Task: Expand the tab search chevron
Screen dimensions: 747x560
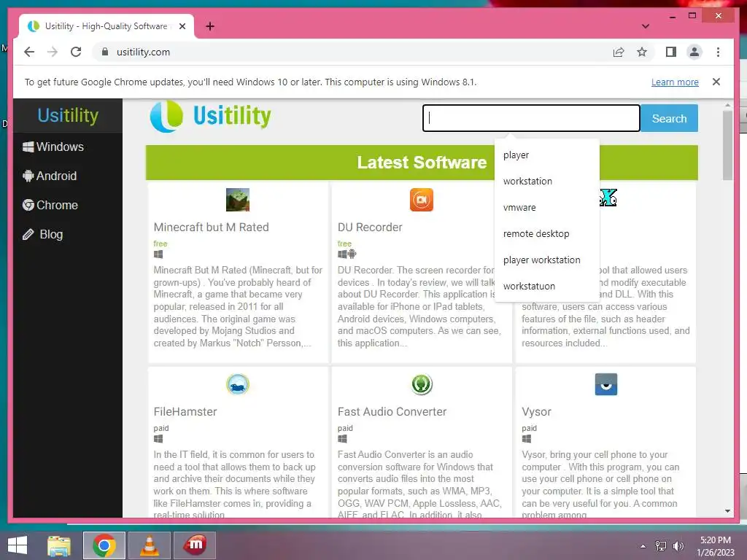Action: (646, 26)
